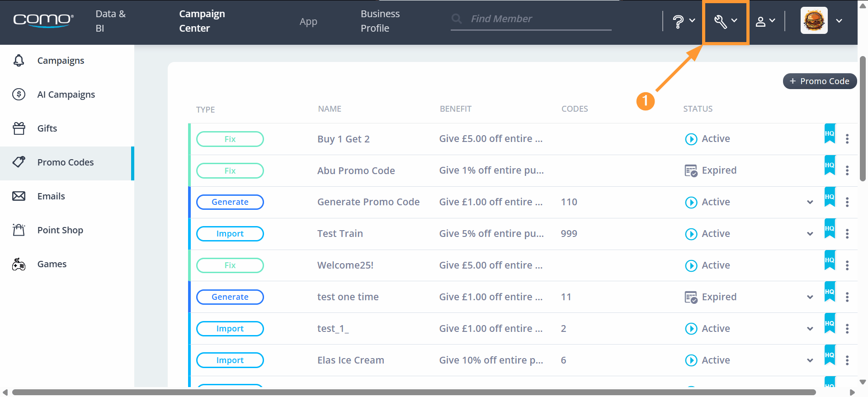The image size is (868, 397).
Task: Switch to the App tab
Action: pos(308,21)
